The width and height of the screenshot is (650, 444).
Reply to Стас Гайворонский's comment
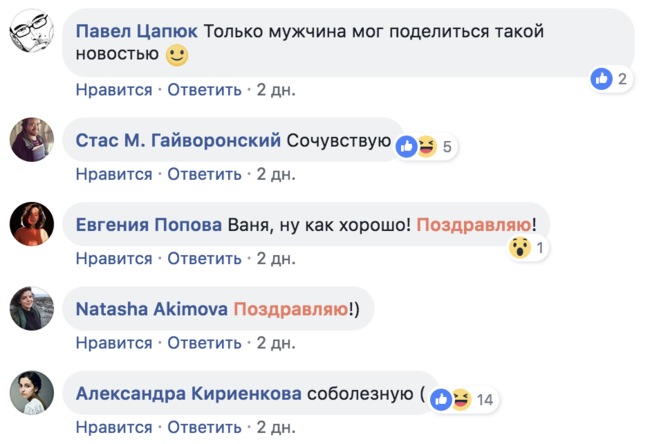pos(204,174)
